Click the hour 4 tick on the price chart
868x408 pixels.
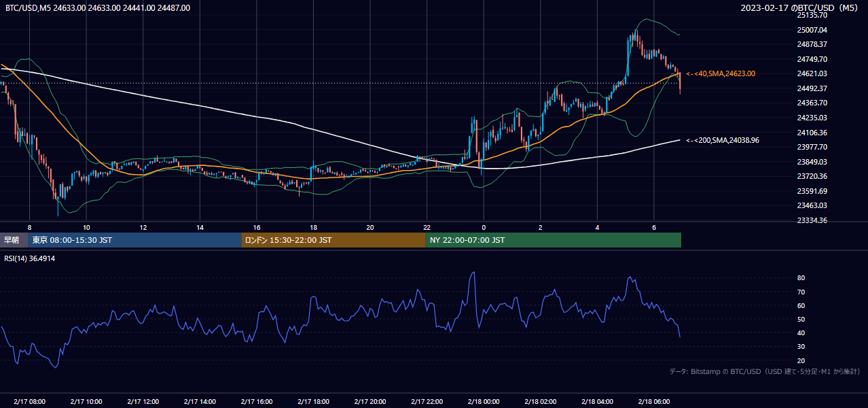coord(597,227)
